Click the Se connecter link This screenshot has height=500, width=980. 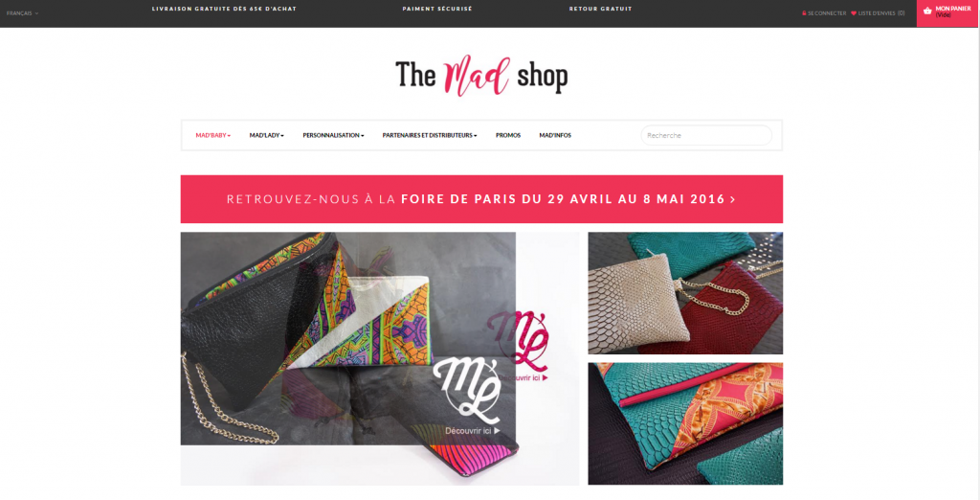(x=827, y=13)
